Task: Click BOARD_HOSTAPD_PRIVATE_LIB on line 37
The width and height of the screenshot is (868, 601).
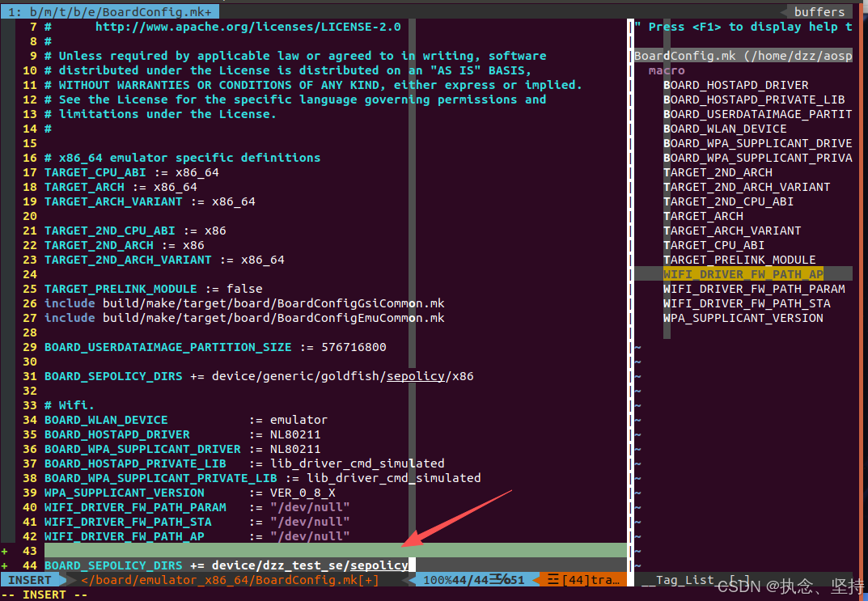Action: [135, 463]
